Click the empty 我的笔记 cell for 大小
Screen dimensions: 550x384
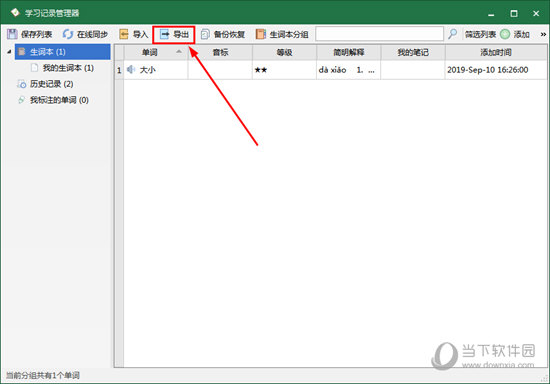[x=412, y=70]
